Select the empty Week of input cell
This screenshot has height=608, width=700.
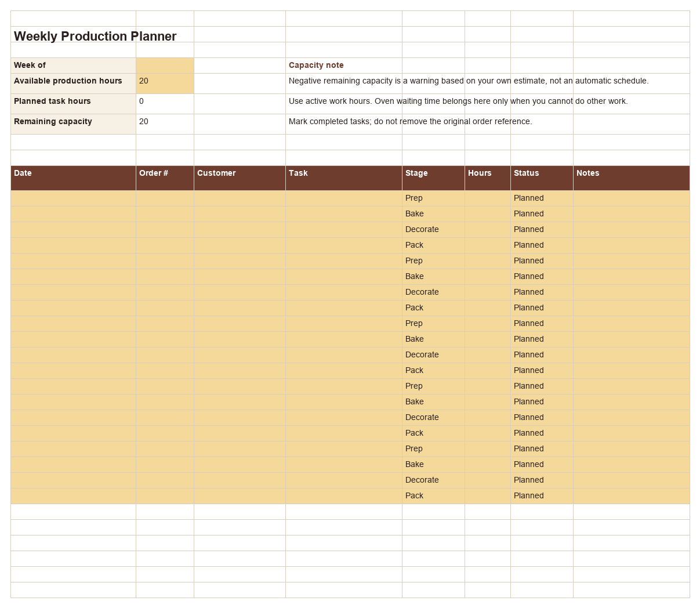(x=165, y=66)
